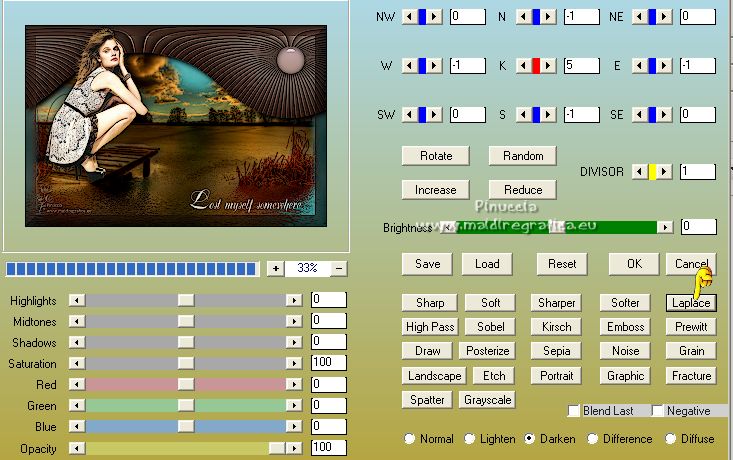Click the Saturation right arrow
The height and width of the screenshot is (460, 733).
point(294,363)
